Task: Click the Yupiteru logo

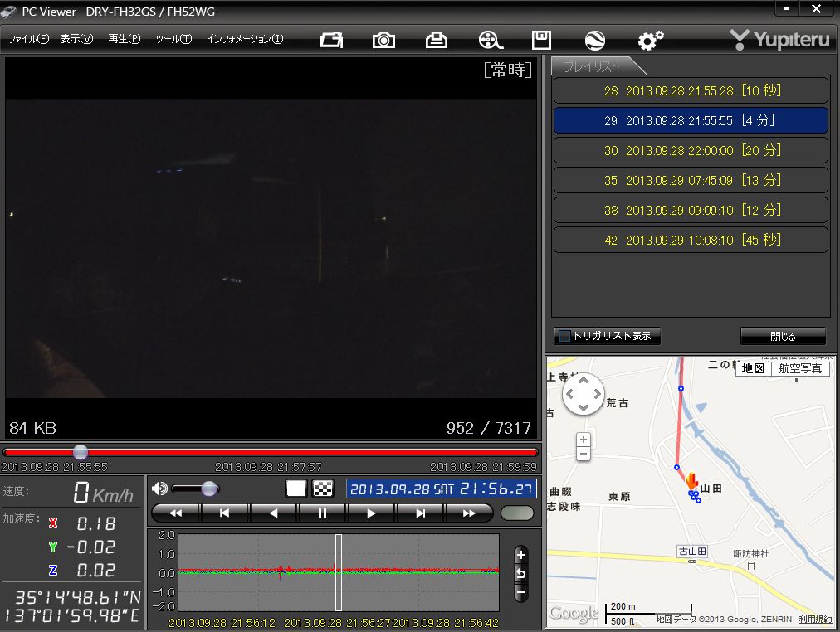Action: [x=779, y=40]
